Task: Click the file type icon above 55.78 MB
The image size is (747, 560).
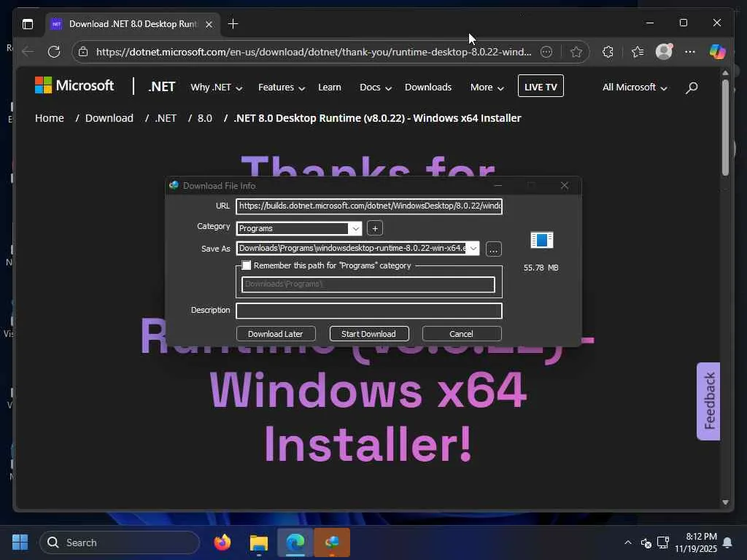Action: click(x=542, y=240)
